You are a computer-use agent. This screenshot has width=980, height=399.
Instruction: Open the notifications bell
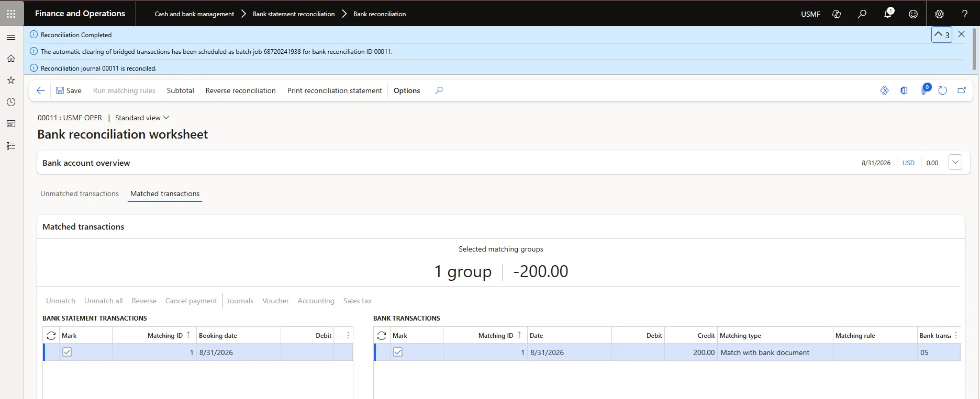(888, 14)
